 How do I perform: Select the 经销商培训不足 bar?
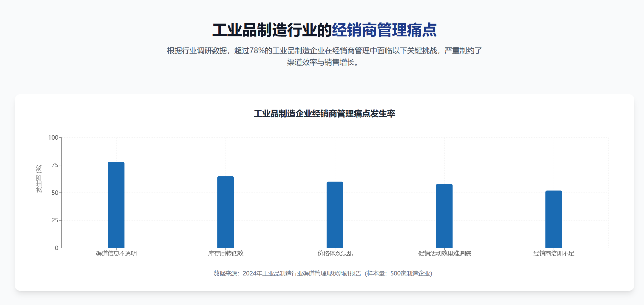pos(554,219)
